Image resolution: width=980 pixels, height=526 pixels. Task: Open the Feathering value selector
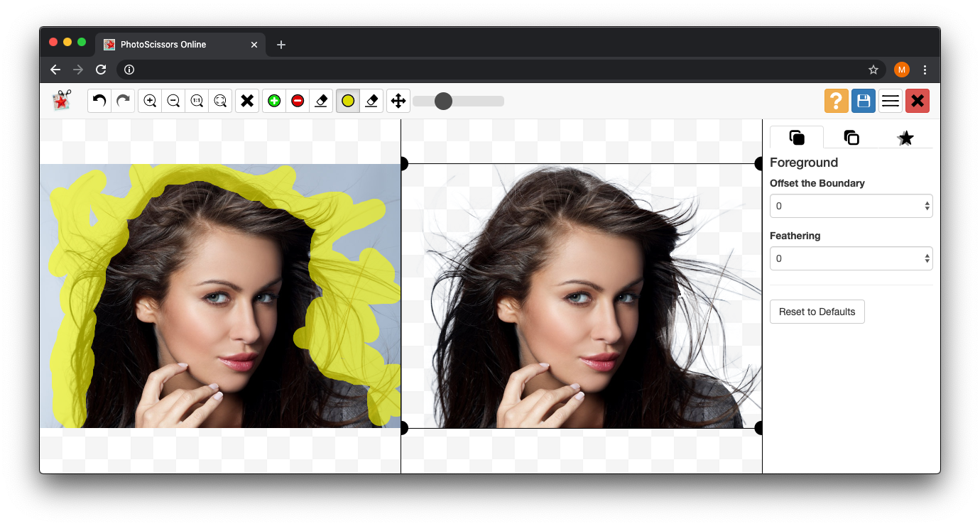pos(851,258)
